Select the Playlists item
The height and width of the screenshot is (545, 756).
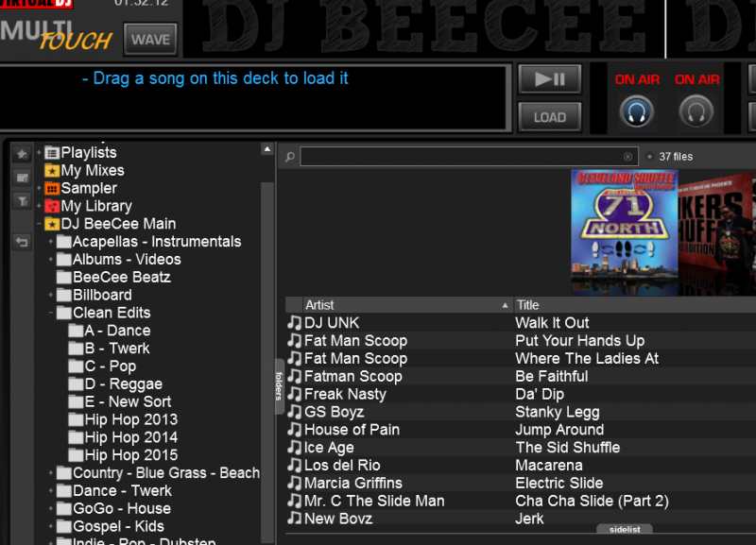click(x=80, y=153)
